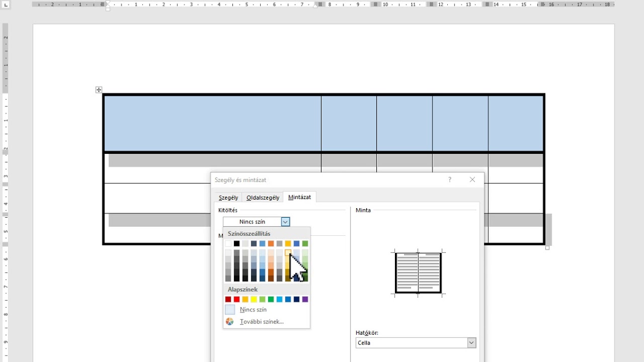
Task: Open the Hatókör dropdown showing Cella
Action: click(x=416, y=343)
